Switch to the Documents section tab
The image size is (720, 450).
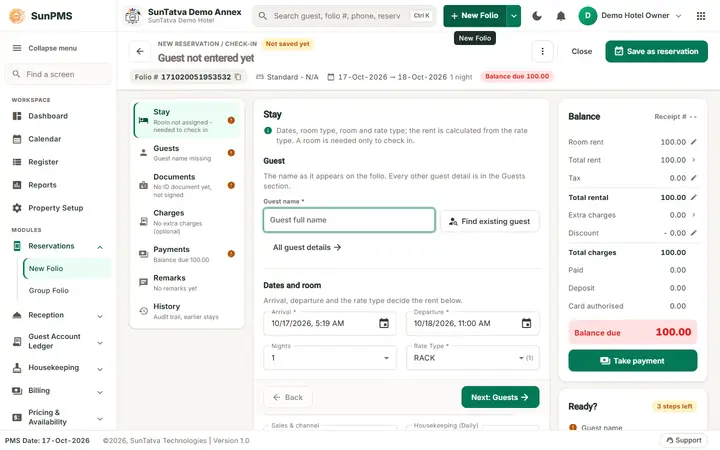click(187, 186)
